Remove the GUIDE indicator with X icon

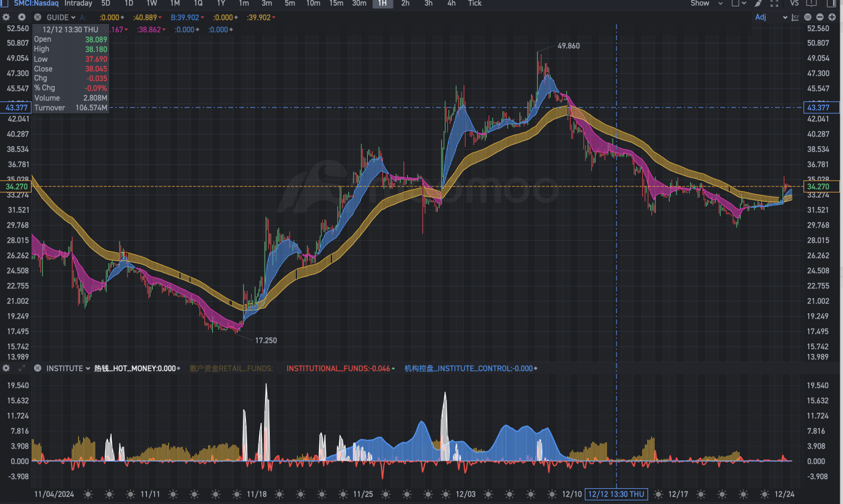coord(38,17)
